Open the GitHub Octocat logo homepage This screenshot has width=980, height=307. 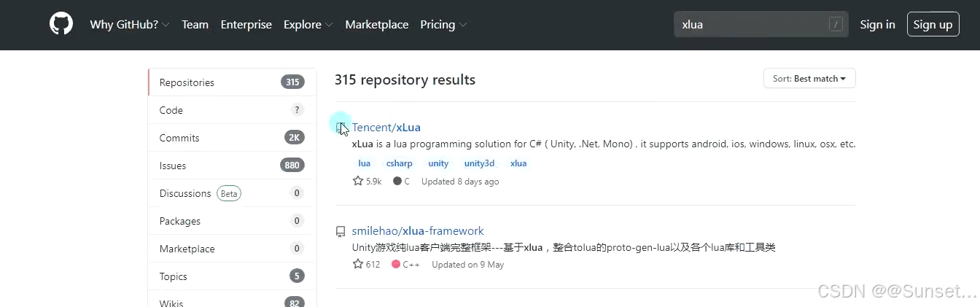tap(61, 24)
